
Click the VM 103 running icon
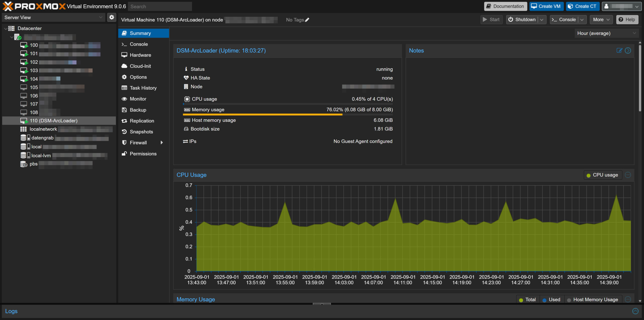tap(24, 70)
